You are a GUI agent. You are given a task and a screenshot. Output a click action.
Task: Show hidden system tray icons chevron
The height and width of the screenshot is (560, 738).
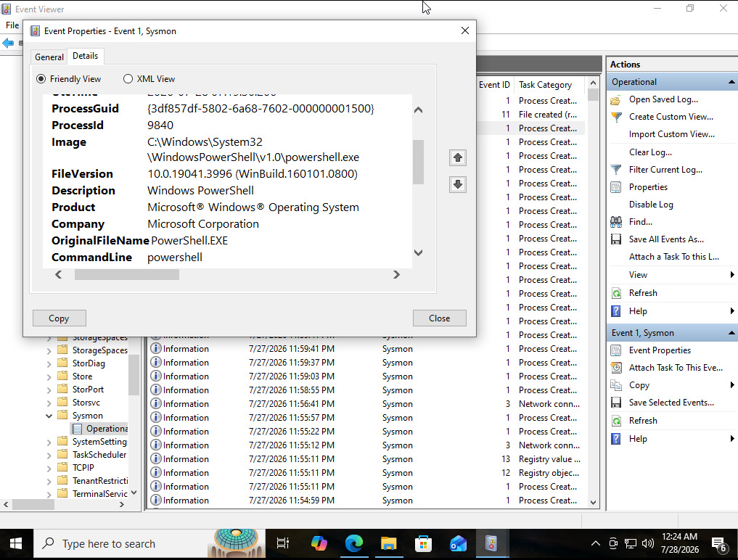(x=595, y=544)
